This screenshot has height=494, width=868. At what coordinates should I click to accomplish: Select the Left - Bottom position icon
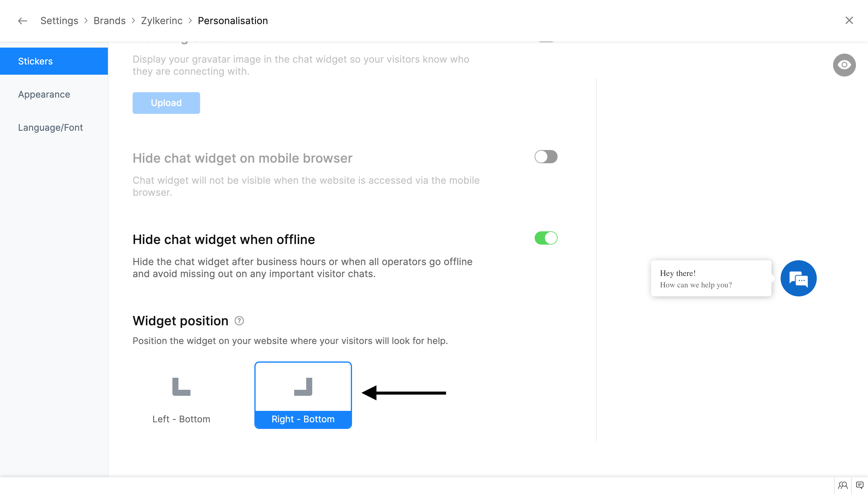coord(181,387)
